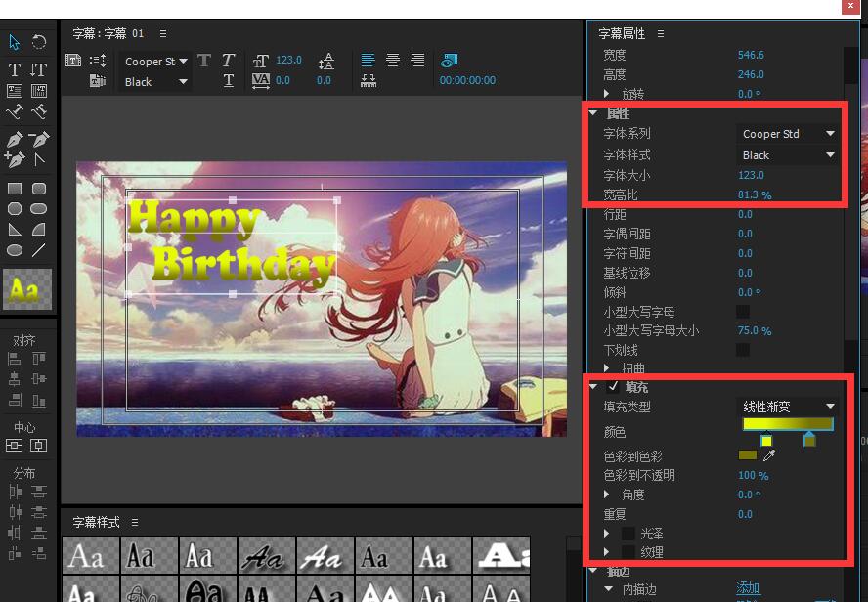
Task: Toggle Italic text style
Action: [228, 61]
